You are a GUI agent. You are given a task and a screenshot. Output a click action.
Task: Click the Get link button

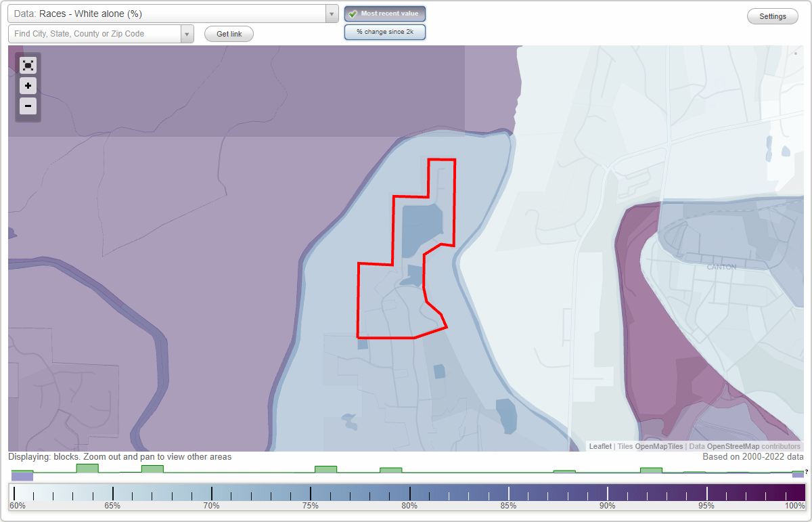click(x=229, y=34)
